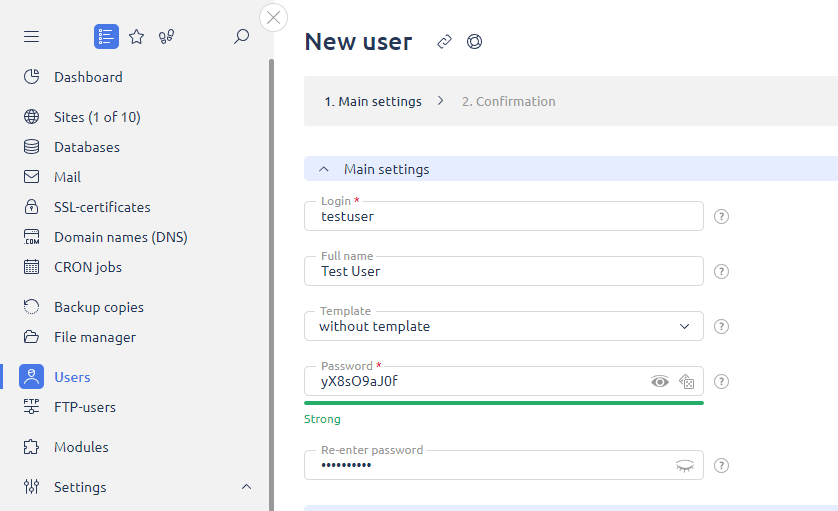Collapse the Settings sidebar group
The image size is (838, 511).
(x=246, y=487)
